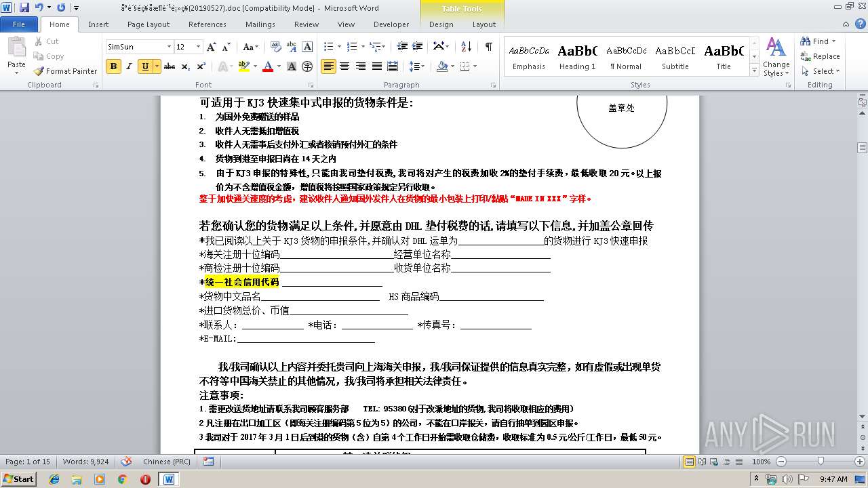Toggle Superscript formatting
The height and width of the screenshot is (488, 868).
[201, 66]
